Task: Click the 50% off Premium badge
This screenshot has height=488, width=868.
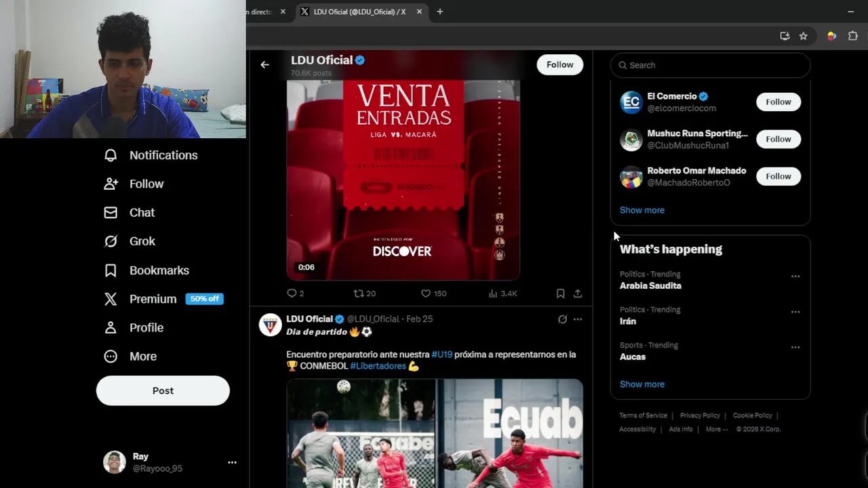Action: pyautogui.click(x=204, y=299)
